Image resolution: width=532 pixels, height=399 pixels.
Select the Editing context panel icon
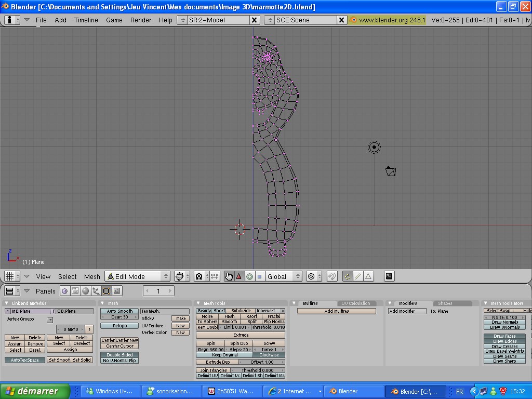tap(106, 291)
